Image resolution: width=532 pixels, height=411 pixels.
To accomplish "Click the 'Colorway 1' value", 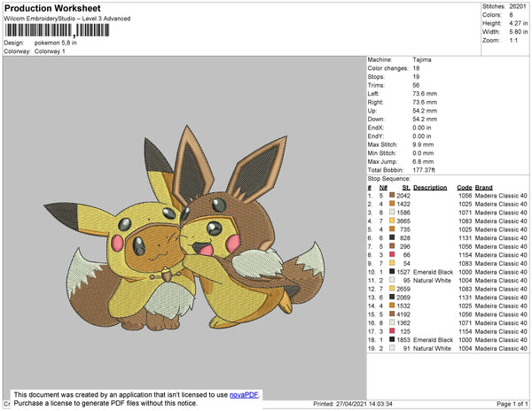I will click(x=50, y=51).
